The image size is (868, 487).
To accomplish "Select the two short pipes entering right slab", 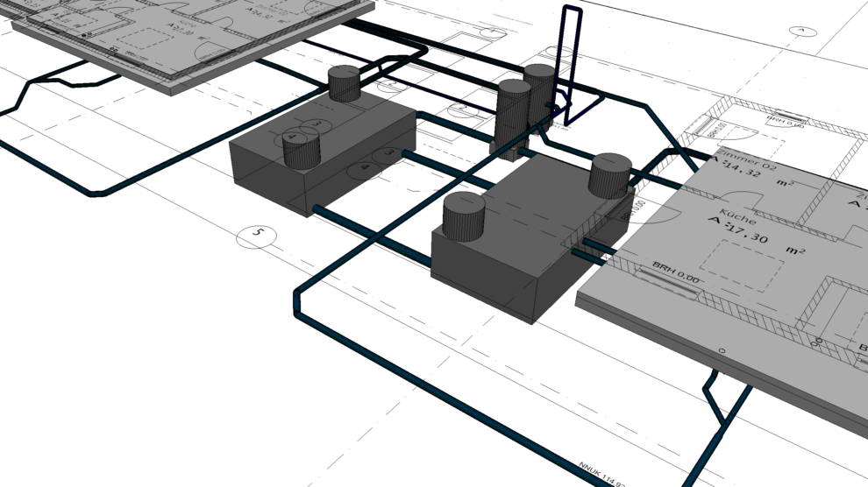I will (x=589, y=248).
